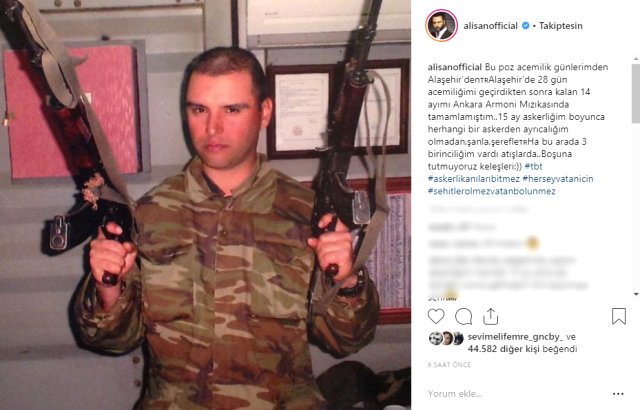Open more options three-dot menu
This screenshot has height=410, width=640.
coord(618,394)
